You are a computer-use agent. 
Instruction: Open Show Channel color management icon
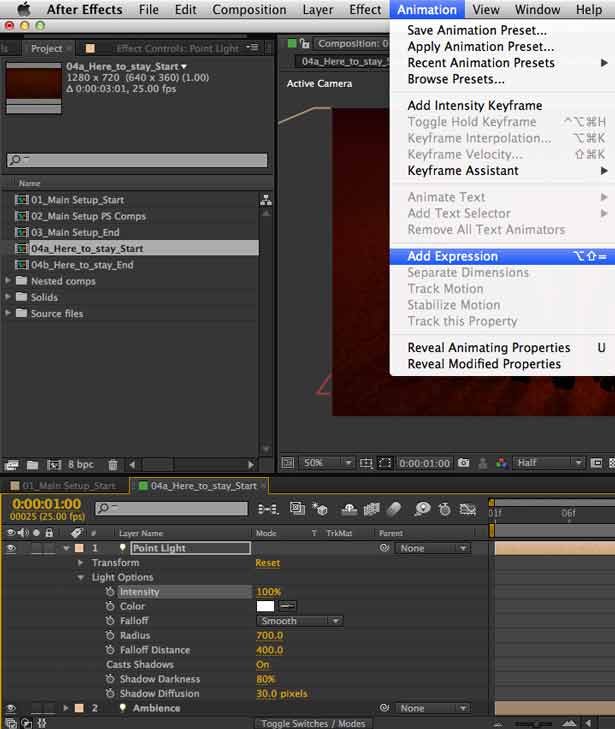tap(502, 463)
